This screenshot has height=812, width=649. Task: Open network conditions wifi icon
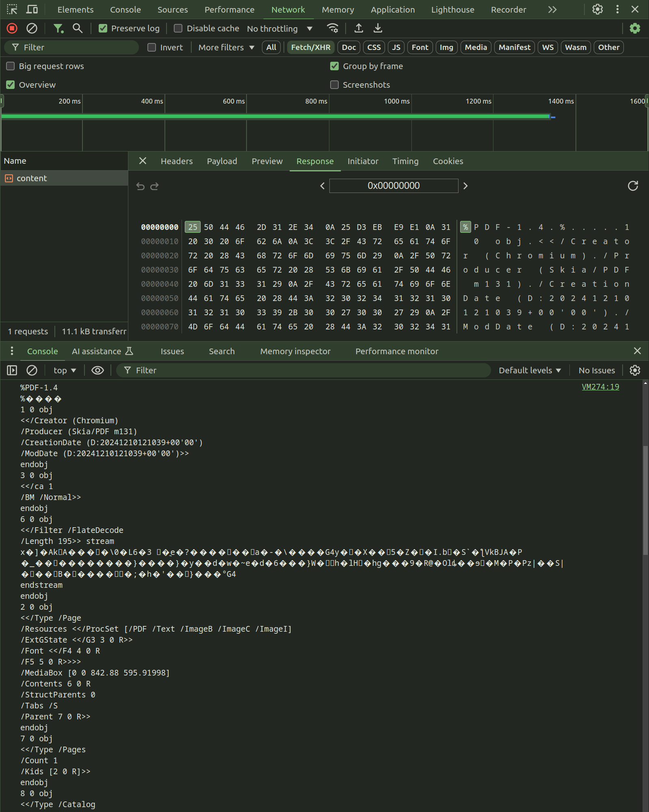pos(333,28)
